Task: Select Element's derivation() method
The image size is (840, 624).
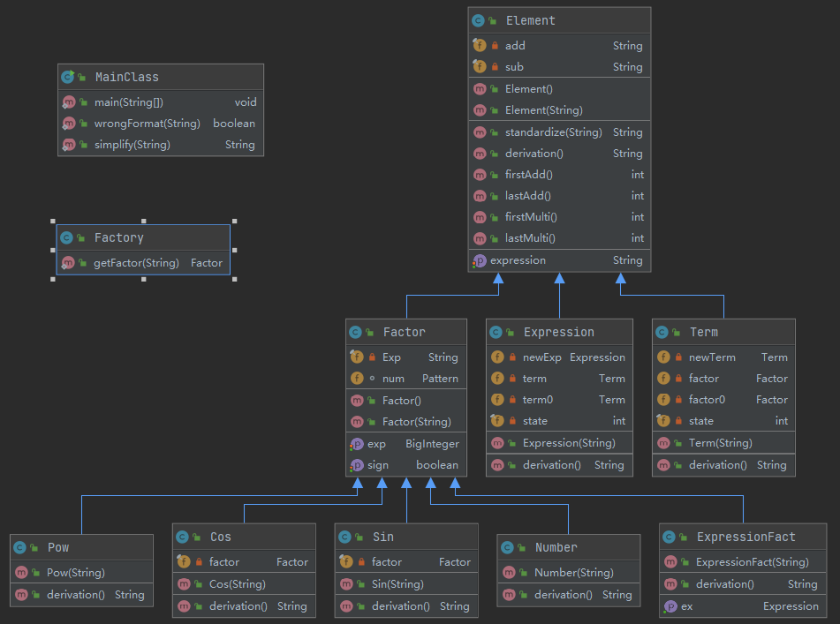Action: coord(559,154)
